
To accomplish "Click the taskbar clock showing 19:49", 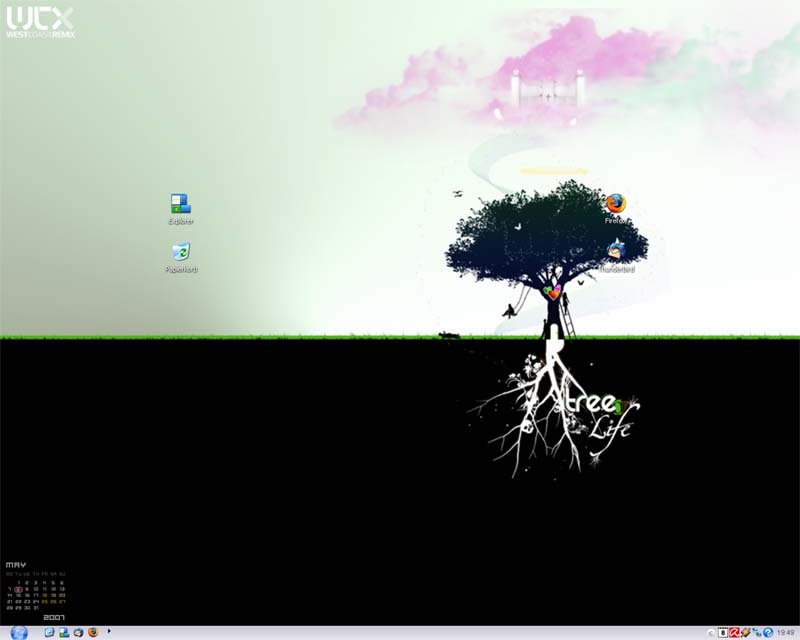I will (x=786, y=632).
